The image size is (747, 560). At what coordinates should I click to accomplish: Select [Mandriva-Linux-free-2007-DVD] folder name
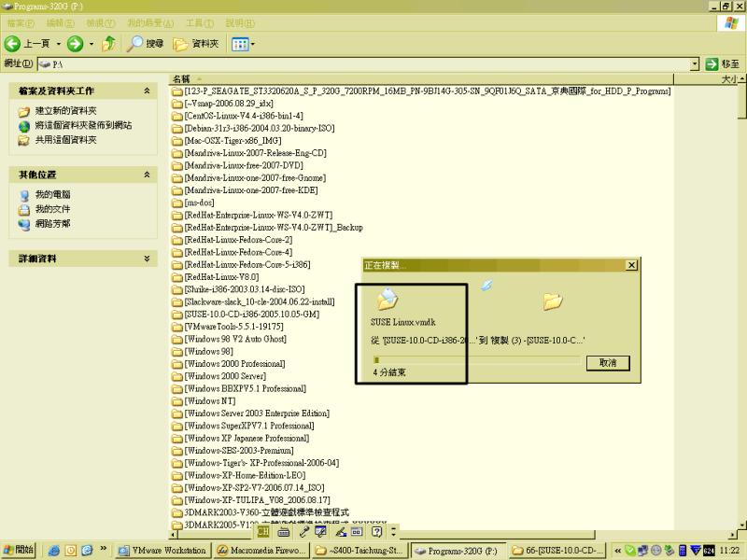click(x=244, y=165)
